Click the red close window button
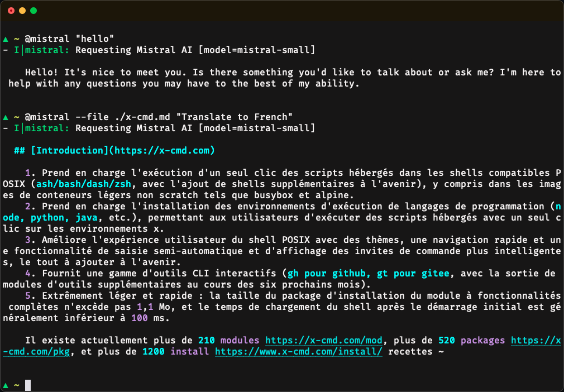The height and width of the screenshot is (392, 564). (11, 11)
